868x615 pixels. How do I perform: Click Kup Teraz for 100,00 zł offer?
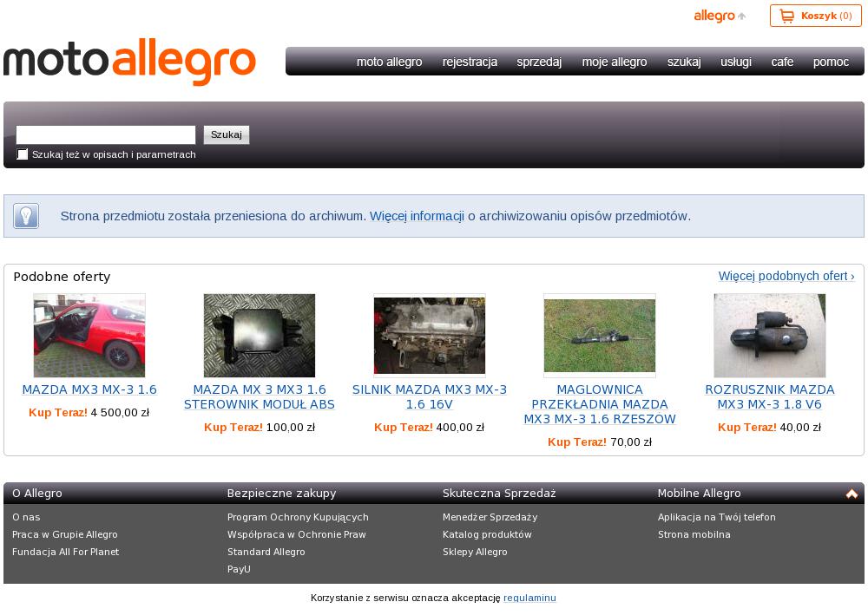click(x=233, y=428)
